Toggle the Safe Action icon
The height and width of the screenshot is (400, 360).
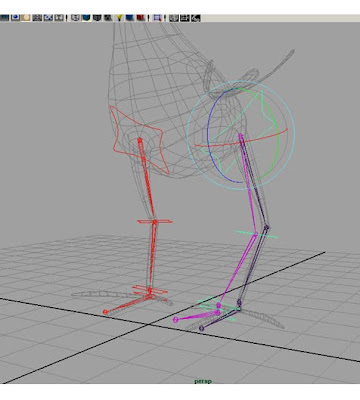(x=48, y=18)
